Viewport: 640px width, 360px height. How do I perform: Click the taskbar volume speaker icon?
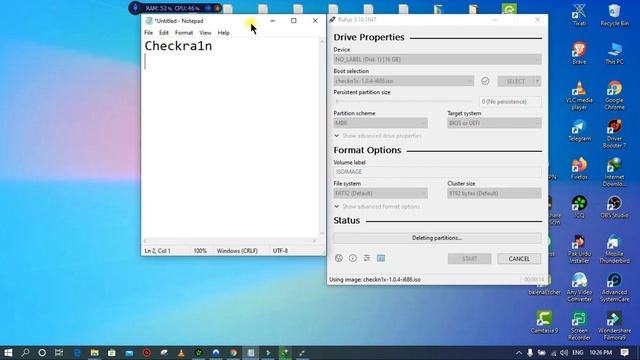tap(564, 353)
